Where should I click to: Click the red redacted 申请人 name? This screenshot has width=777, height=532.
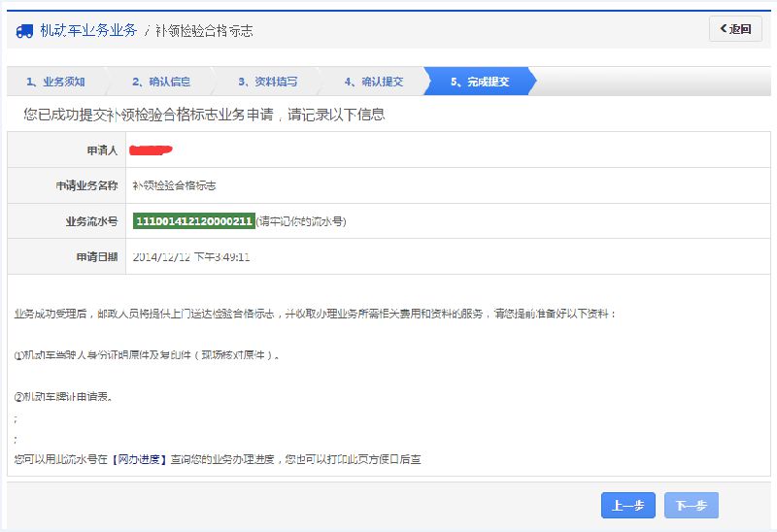[151, 150]
